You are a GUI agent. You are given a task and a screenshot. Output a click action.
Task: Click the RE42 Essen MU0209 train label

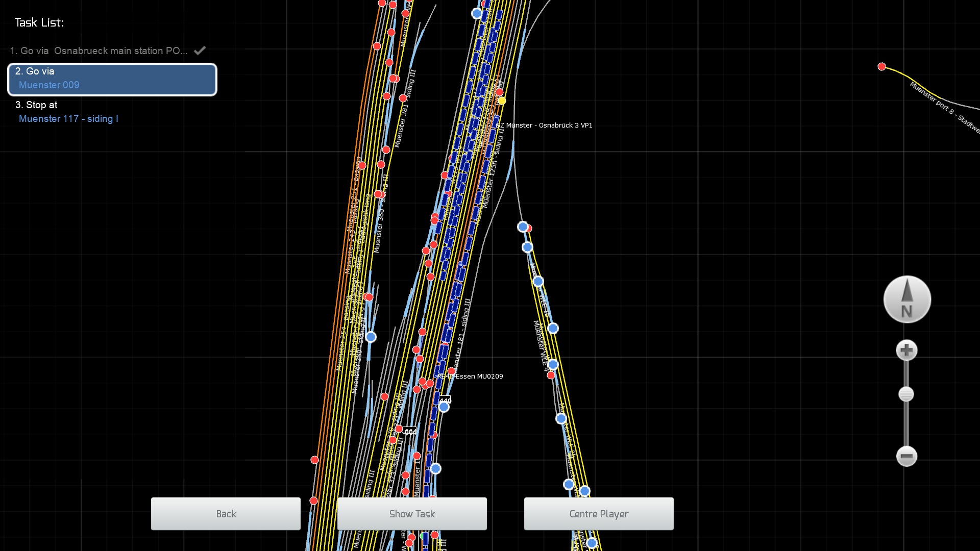(x=471, y=377)
